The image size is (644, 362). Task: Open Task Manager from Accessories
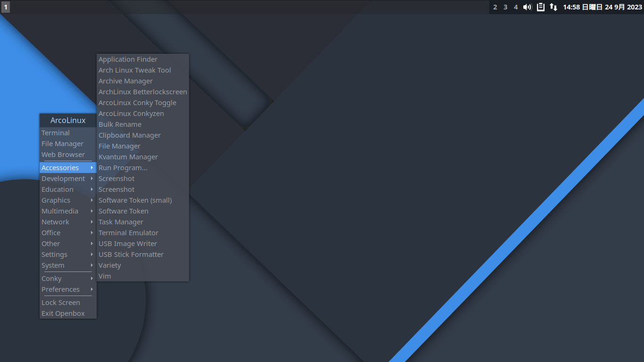143,222
